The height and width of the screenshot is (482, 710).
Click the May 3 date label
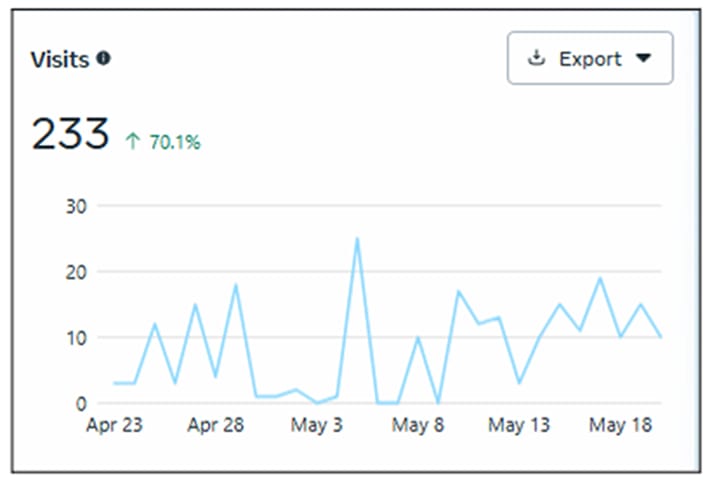[316, 425]
